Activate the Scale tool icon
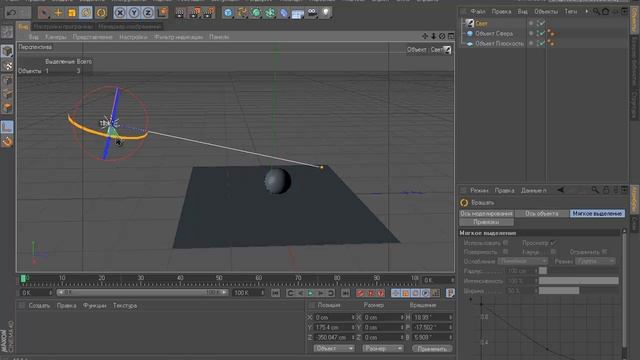Image resolution: width=640 pixels, height=360 pixels. point(72,13)
